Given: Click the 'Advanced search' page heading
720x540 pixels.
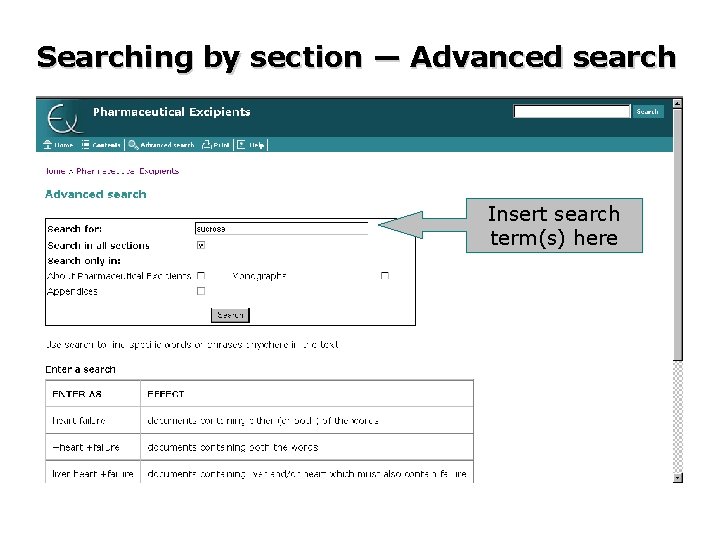Looking at the screenshot, I should tap(96, 194).
